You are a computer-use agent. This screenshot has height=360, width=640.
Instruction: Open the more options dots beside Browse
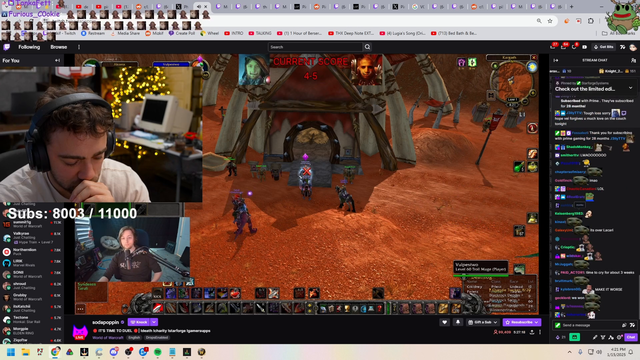[x=79, y=47]
